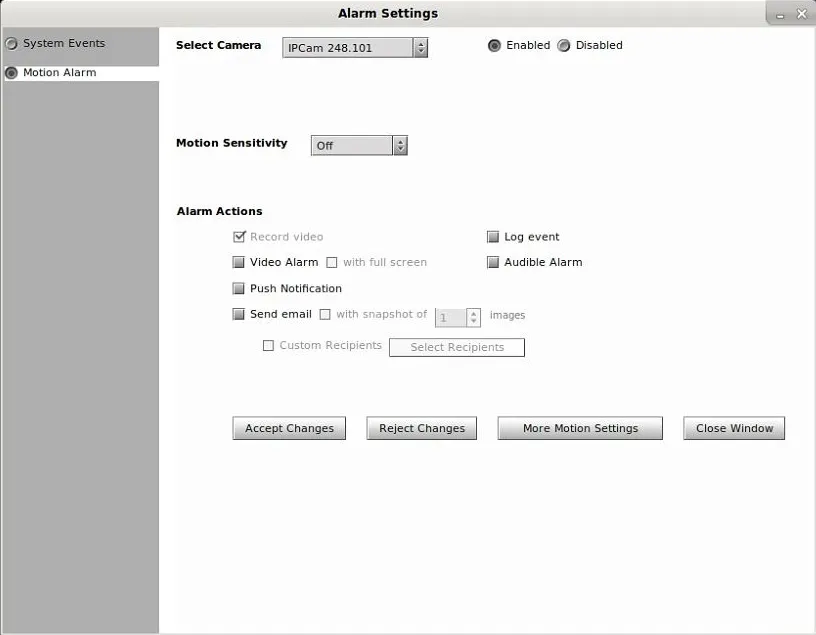
Task: Click the Select Recipients button
Action: point(457,348)
